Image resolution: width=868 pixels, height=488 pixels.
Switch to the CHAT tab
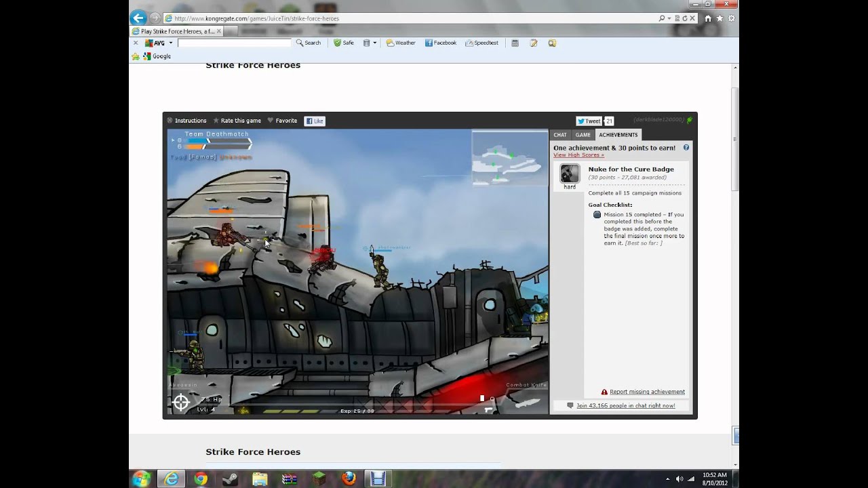(x=560, y=135)
